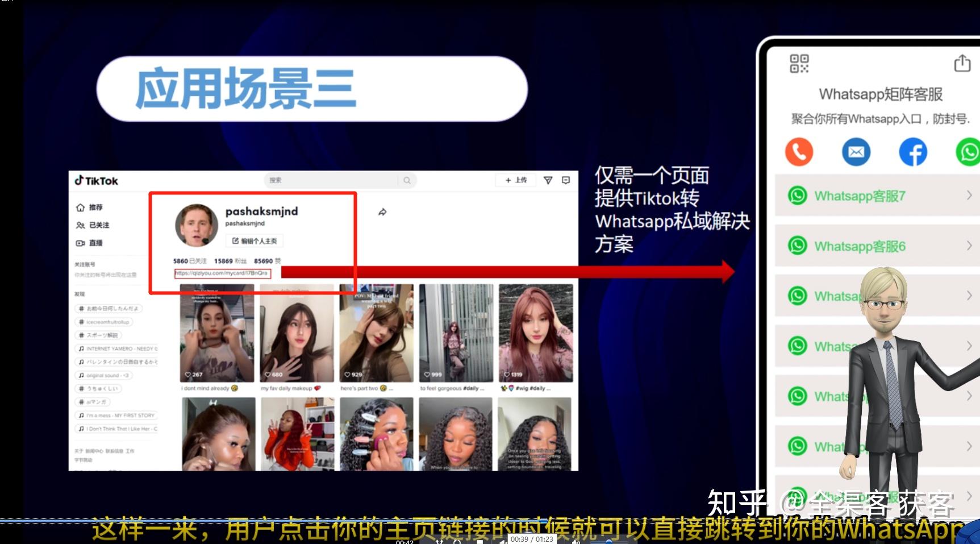Click the TikTok logo

(x=97, y=181)
